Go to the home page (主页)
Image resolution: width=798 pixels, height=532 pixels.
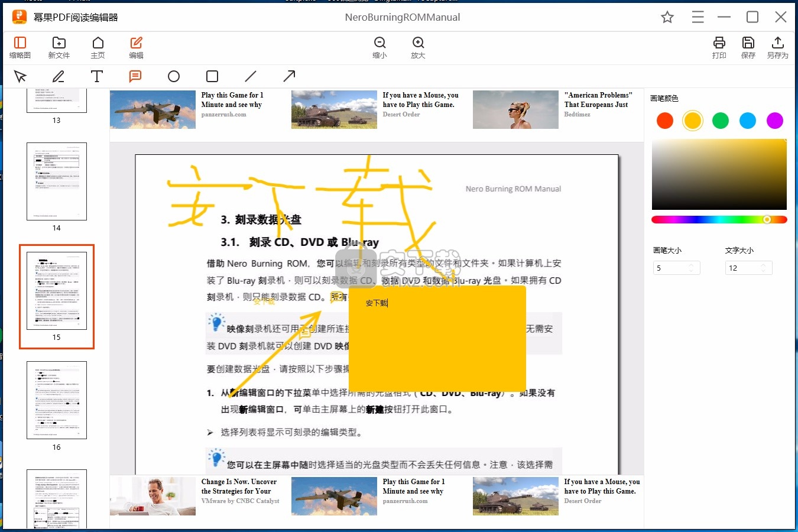tap(98, 47)
